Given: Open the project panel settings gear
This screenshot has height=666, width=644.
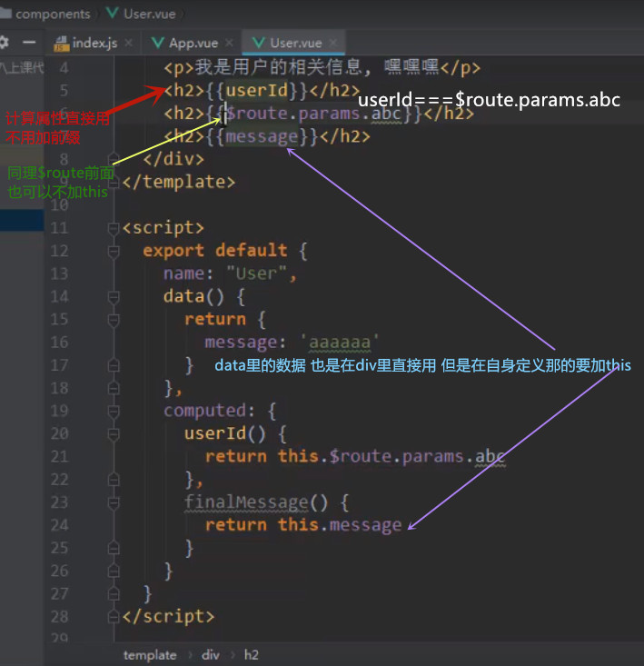Looking at the screenshot, I should click(4, 42).
